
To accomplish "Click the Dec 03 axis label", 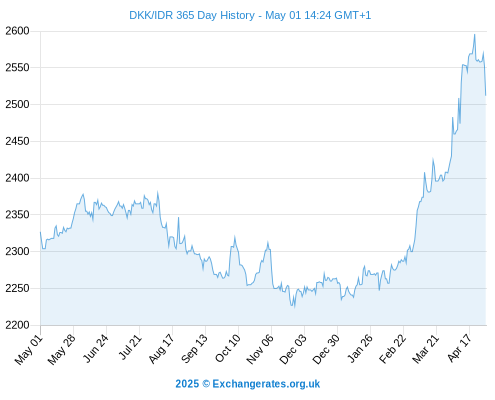I will click(293, 349).
